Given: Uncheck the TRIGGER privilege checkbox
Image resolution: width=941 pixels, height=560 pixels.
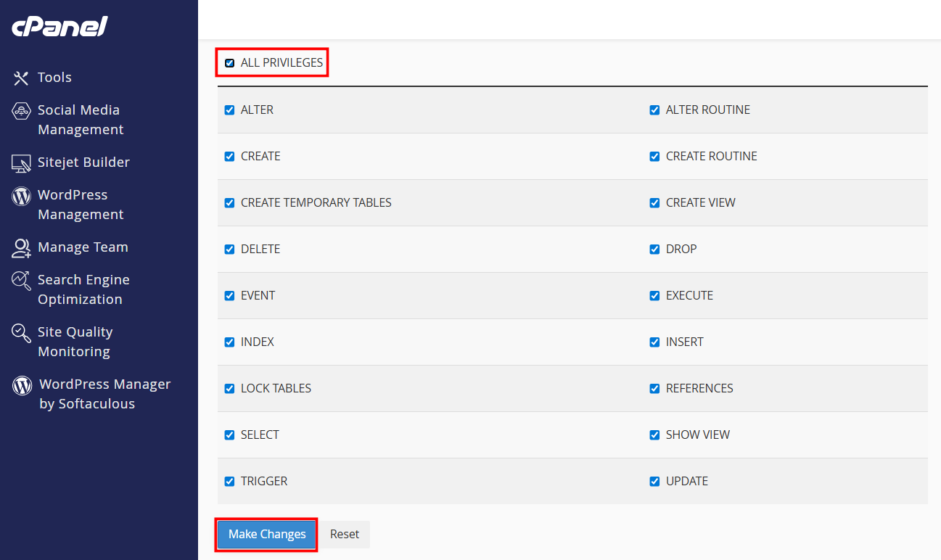Looking at the screenshot, I should (x=229, y=482).
